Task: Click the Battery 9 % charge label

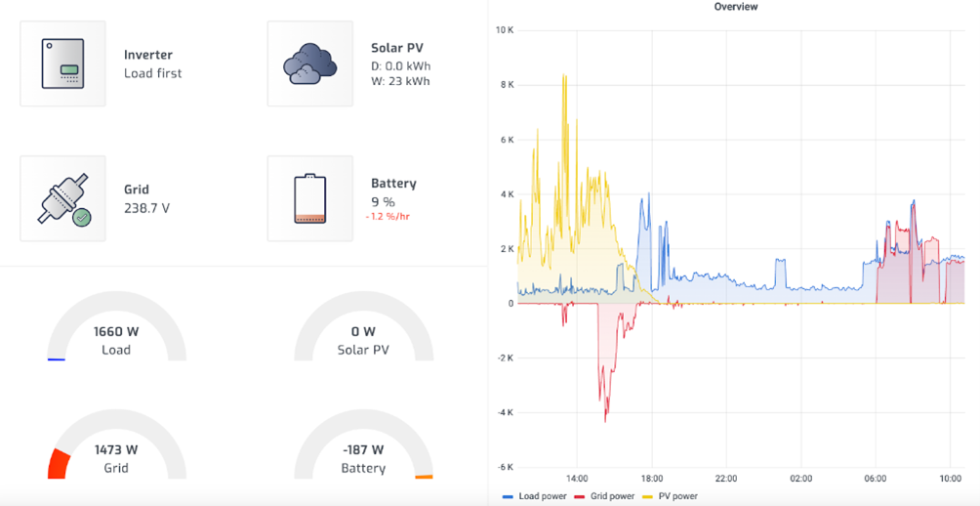Action: pyautogui.click(x=383, y=201)
